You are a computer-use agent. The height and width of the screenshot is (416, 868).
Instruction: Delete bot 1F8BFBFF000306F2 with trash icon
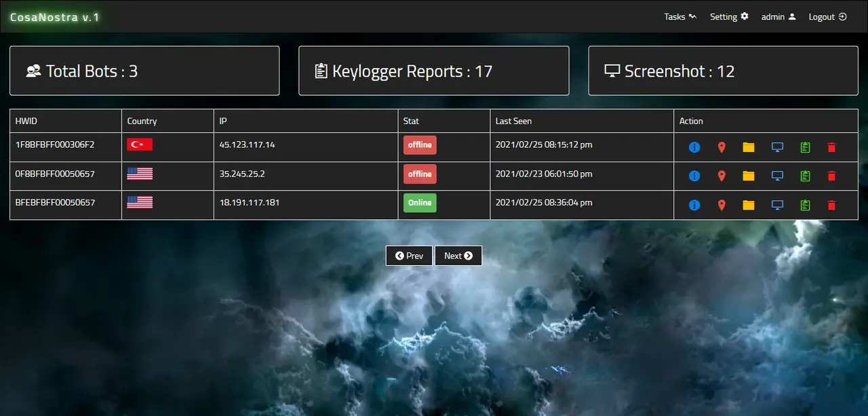coord(831,147)
